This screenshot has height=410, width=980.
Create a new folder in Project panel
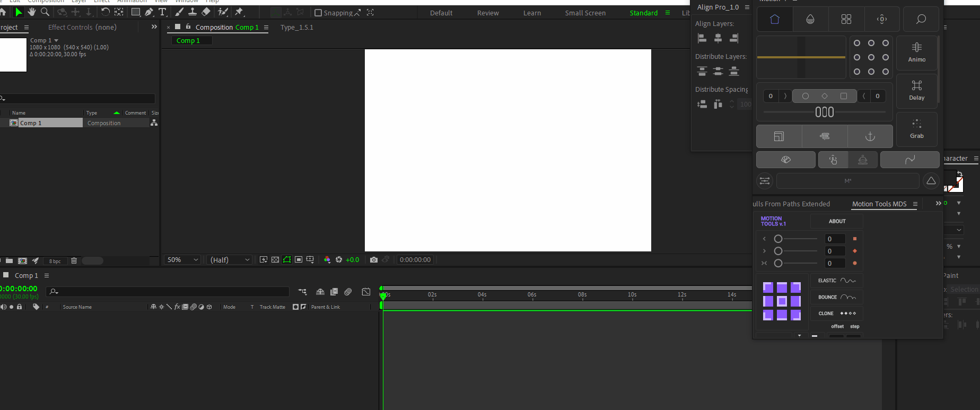click(9, 260)
